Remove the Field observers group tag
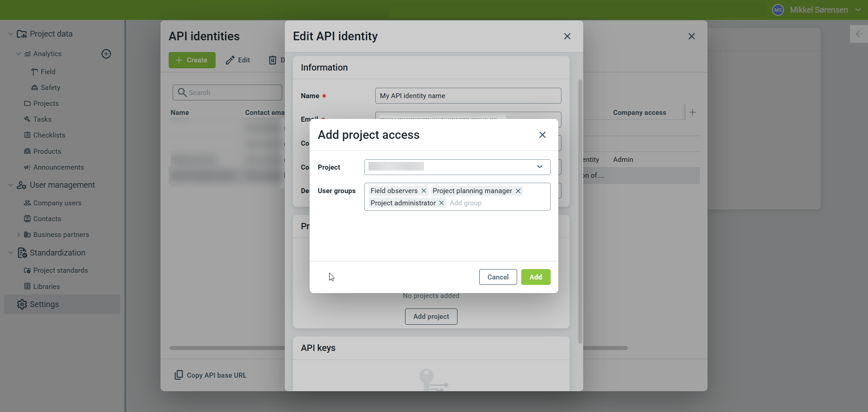The image size is (868, 412). (x=424, y=191)
